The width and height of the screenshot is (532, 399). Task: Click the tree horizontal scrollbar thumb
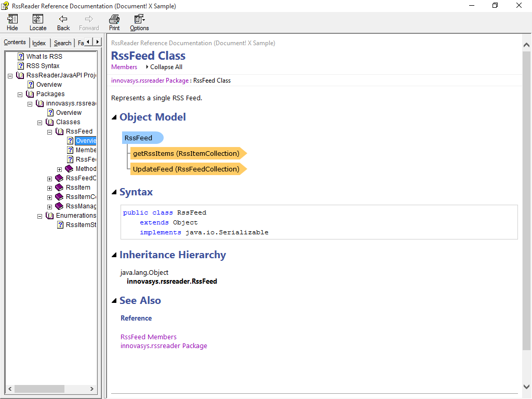pos(39,389)
